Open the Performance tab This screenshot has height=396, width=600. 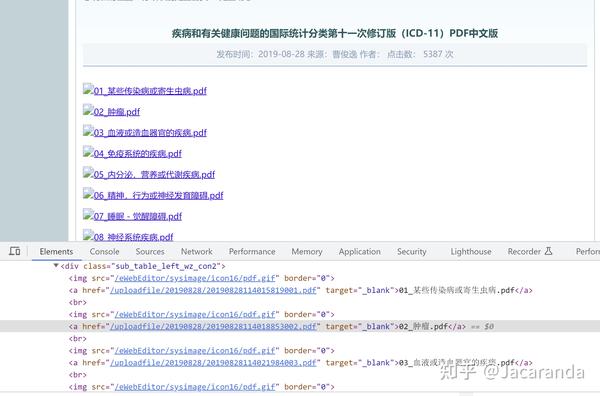coord(252,251)
